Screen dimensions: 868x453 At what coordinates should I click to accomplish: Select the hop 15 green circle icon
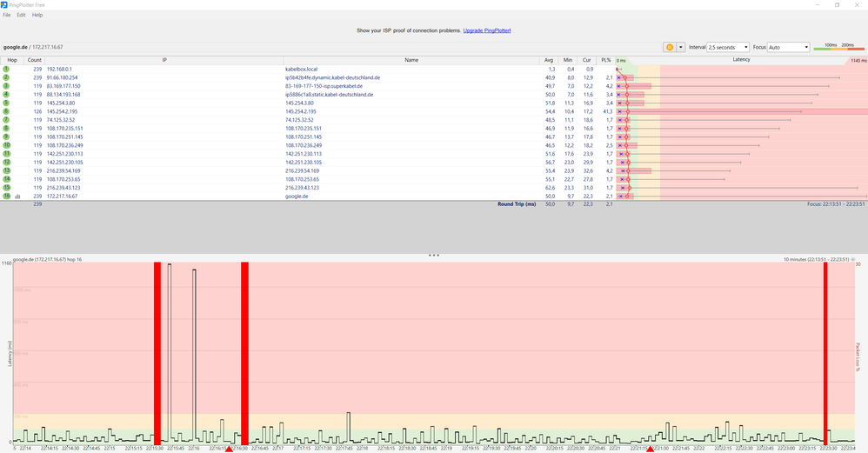[x=6, y=188]
